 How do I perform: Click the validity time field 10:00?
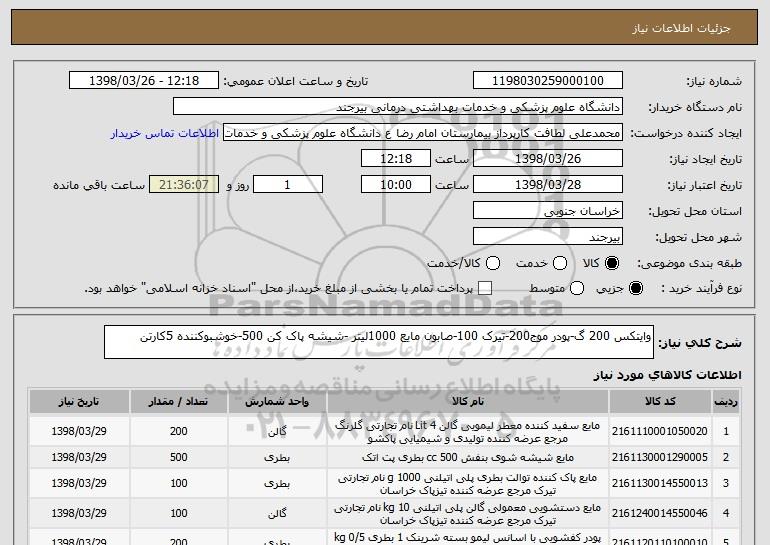396,185
